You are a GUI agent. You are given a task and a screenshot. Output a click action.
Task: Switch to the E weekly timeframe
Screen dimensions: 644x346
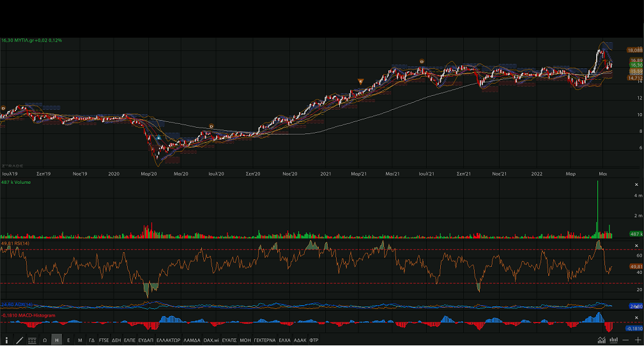[x=68, y=340]
